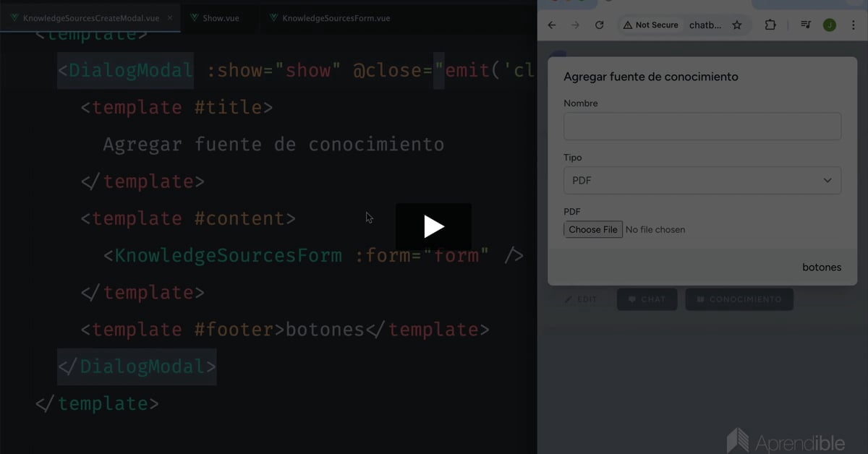868x454 pixels.
Task: Open the green profile avatar J
Action: coord(829,25)
